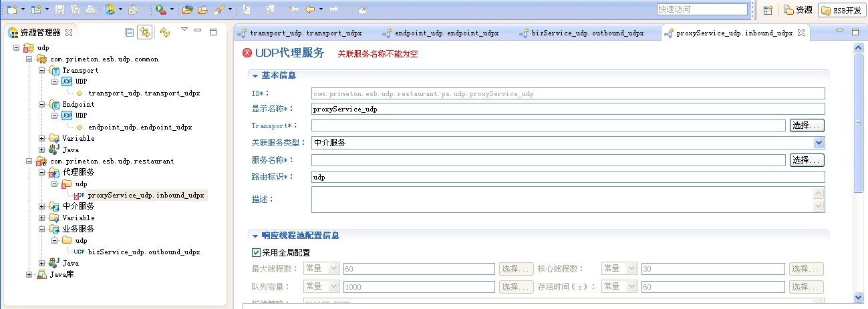Select the 资源管理器 view tab
The height and width of the screenshot is (309, 868).
click(x=41, y=32)
